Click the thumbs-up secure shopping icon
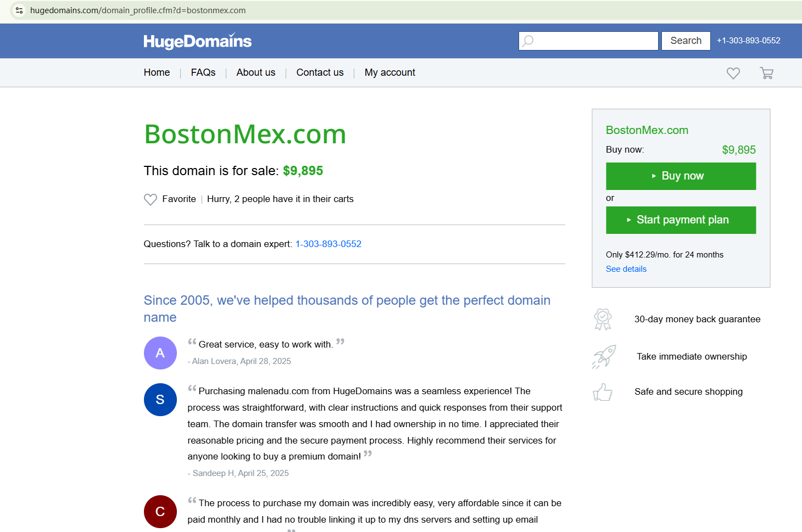This screenshot has height=532, width=802. (603, 392)
